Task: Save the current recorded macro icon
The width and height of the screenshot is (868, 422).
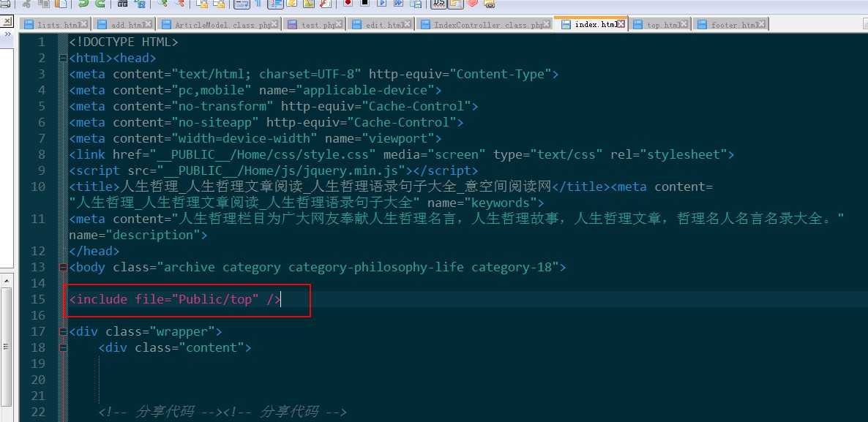Action: coord(416,4)
